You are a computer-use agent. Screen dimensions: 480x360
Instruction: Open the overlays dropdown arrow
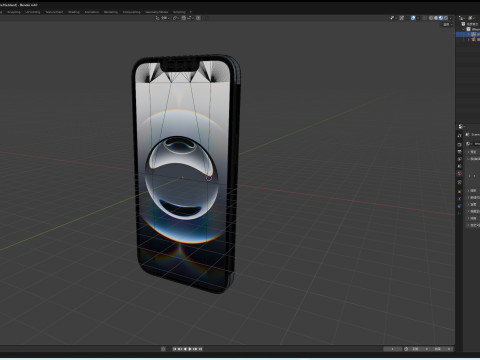click(418, 18)
